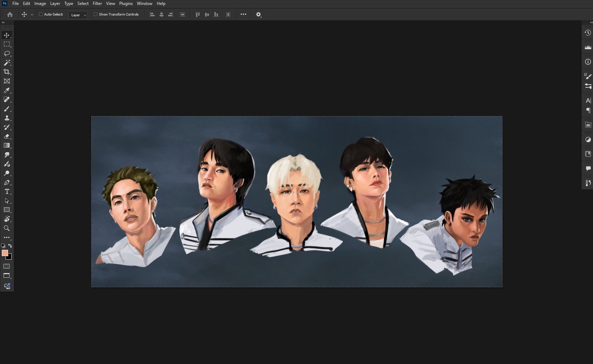Open the File menu
The height and width of the screenshot is (364, 593).
15,3
